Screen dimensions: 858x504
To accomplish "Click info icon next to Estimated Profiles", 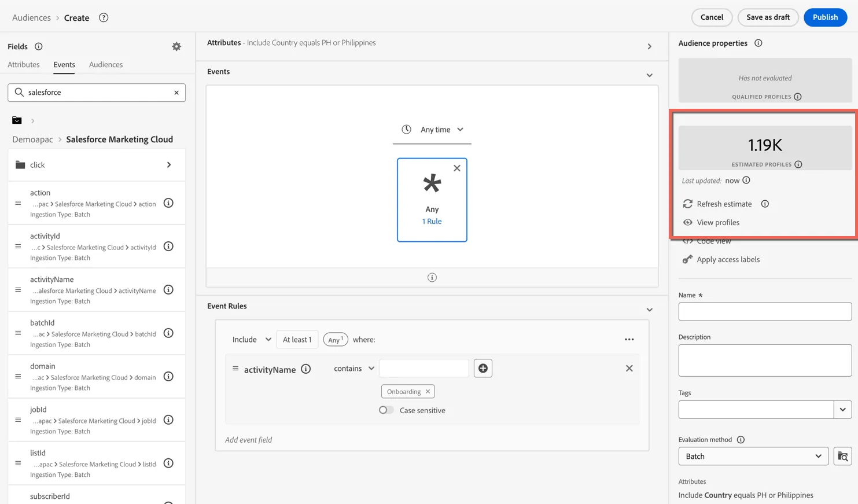I will [798, 164].
